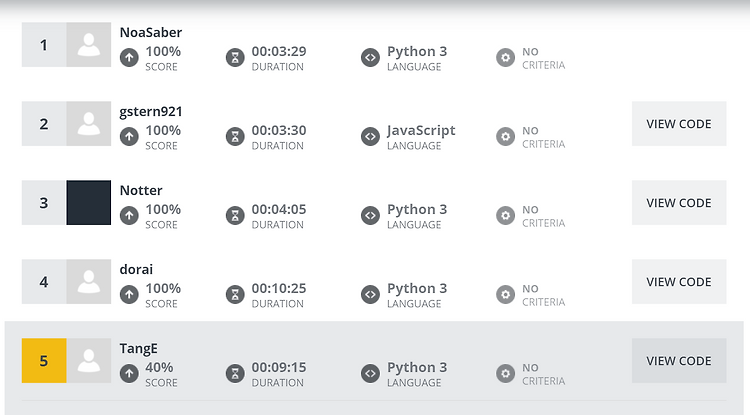The width and height of the screenshot is (750, 415).
Task: Click the hourglass icon beside 00:03:29
Action: click(x=235, y=58)
